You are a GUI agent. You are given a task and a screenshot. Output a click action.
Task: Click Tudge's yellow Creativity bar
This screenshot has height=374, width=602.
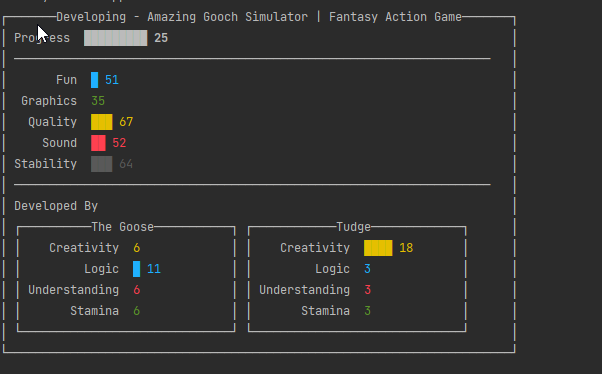point(378,248)
